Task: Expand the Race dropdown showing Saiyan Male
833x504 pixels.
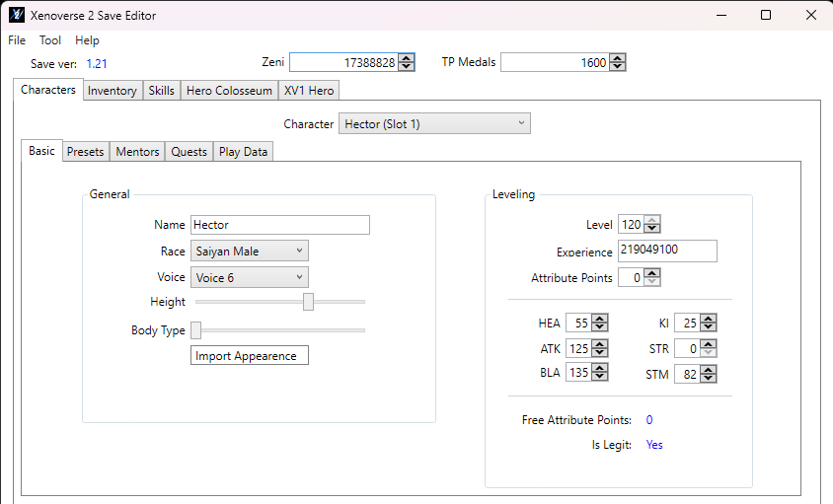Action: [x=249, y=252]
